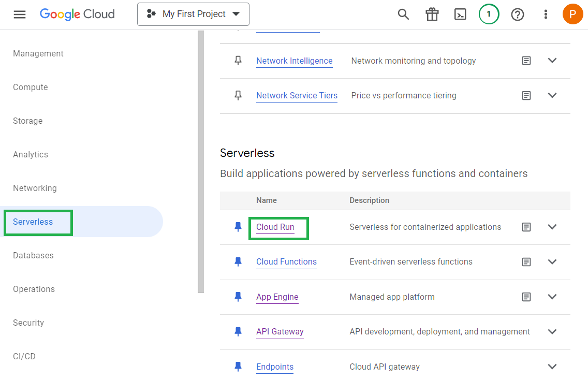Activate Cloud Shell terminal icon
Screen dimensions: 588x380
[460, 14]
